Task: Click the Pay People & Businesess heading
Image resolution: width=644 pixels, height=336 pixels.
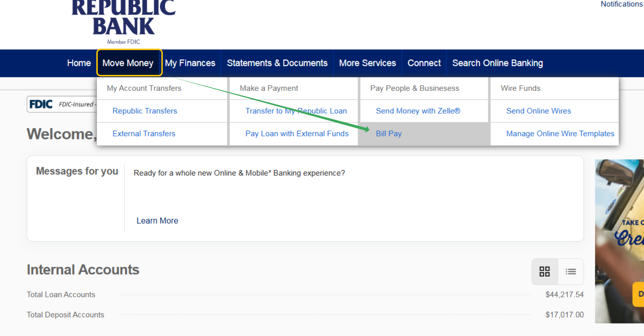Action: pyautogui.click(x=415, y=88)
